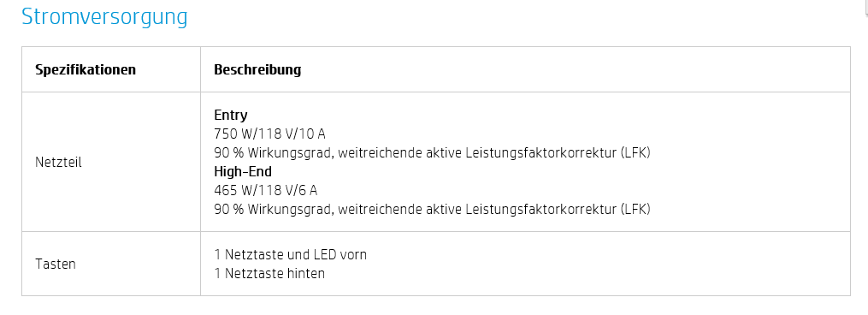
Task: Click the bold Entry label
Action: 231,116
